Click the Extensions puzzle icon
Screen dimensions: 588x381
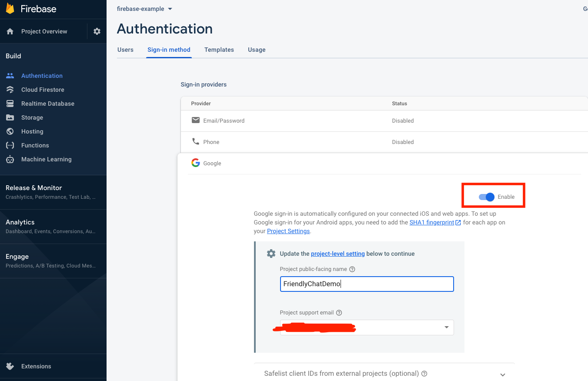[x=10, y=366]
